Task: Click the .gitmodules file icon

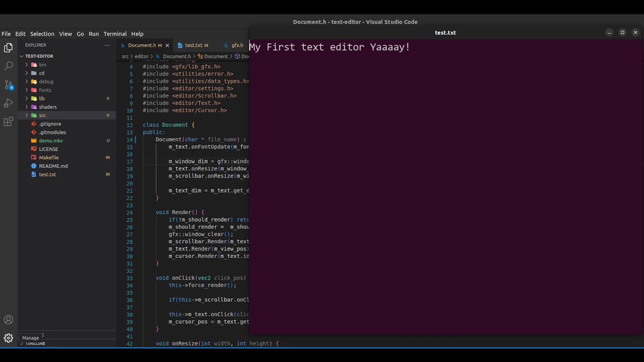Action: click(34, 132)
